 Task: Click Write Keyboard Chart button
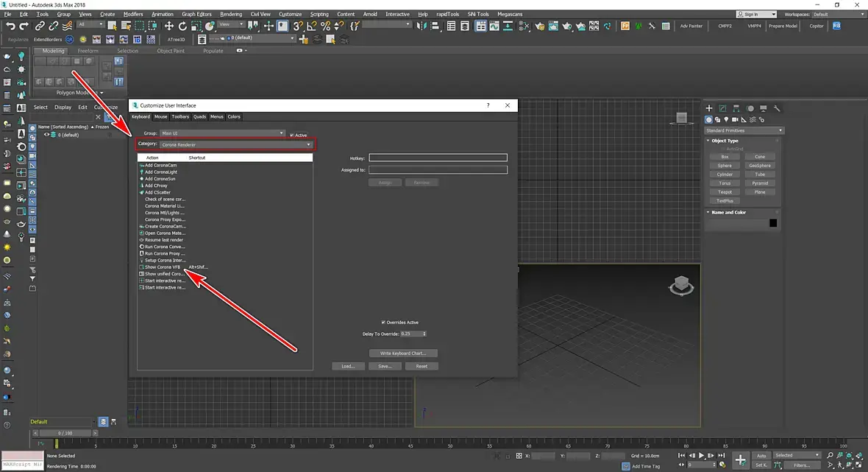[403, 353]
